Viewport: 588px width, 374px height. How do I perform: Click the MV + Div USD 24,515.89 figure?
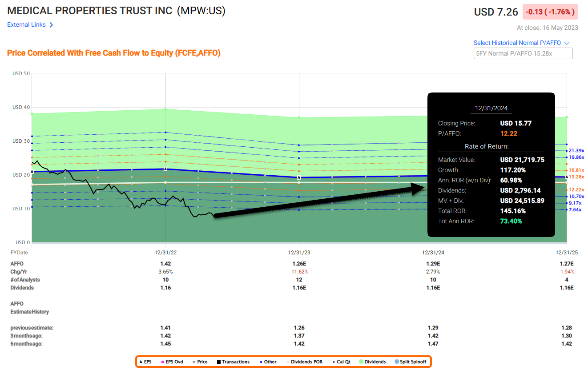pos(522,201)
